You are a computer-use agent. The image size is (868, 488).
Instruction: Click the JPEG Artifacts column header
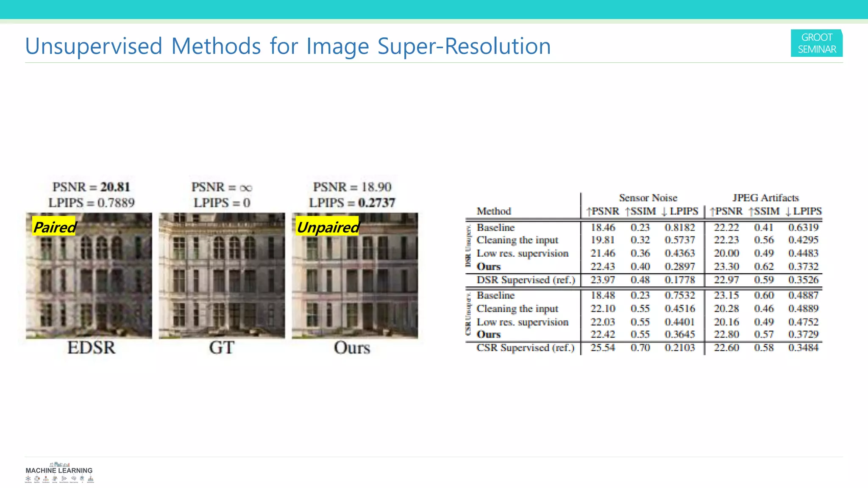765,198
